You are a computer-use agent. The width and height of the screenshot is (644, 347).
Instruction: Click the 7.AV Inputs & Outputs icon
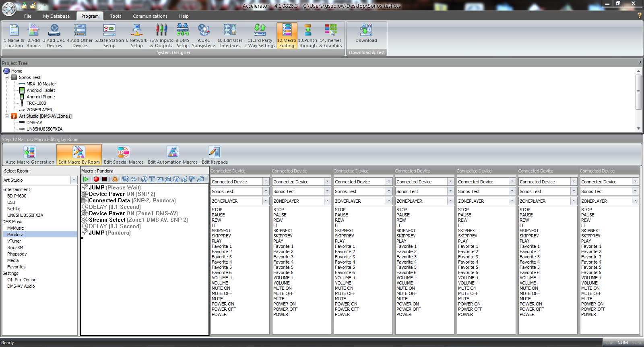[x=161, y=35]
